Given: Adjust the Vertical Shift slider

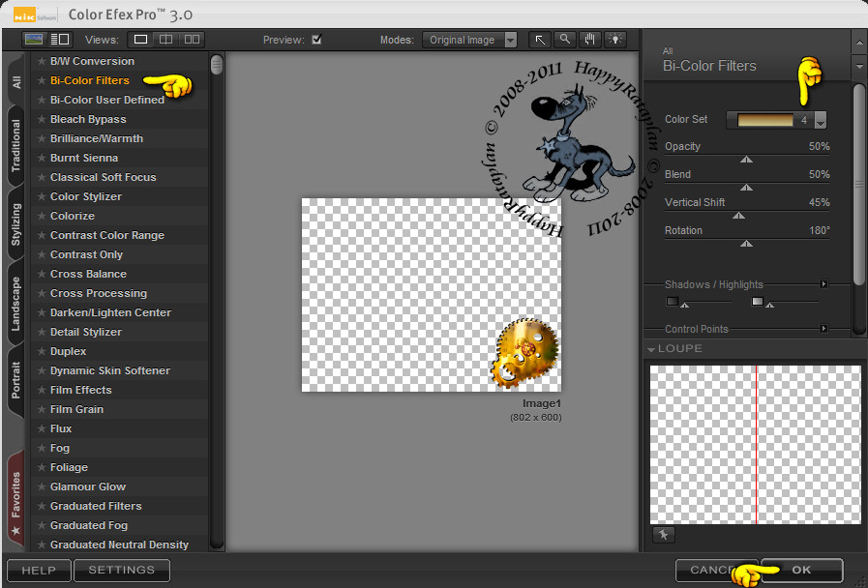Looking at the screenshot, I should point(738,216).
